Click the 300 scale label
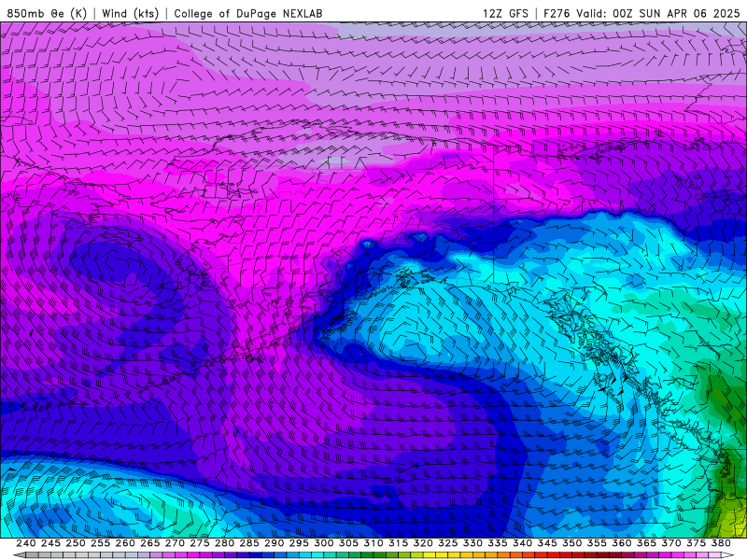Viewport: 747px width, 560px height. (x=323, y=543)
